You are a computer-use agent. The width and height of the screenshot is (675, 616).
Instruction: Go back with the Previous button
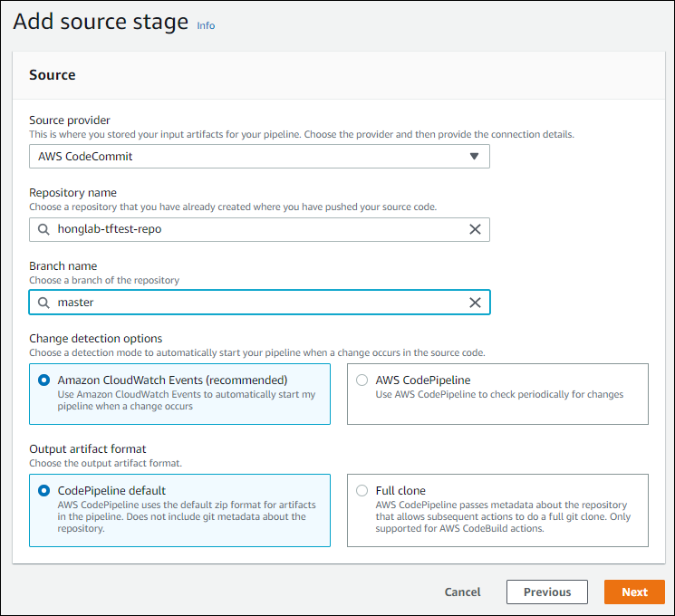547,592
